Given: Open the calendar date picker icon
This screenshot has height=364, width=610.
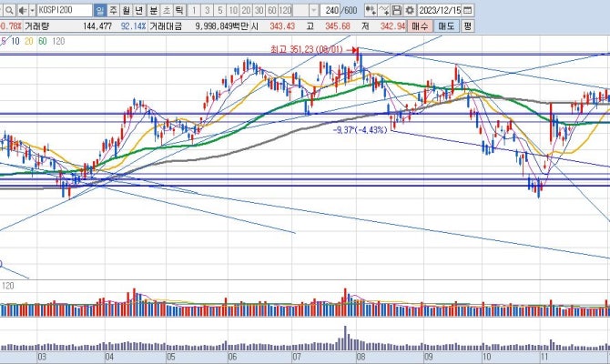Looking at the screenshot, I should [468, 11].
